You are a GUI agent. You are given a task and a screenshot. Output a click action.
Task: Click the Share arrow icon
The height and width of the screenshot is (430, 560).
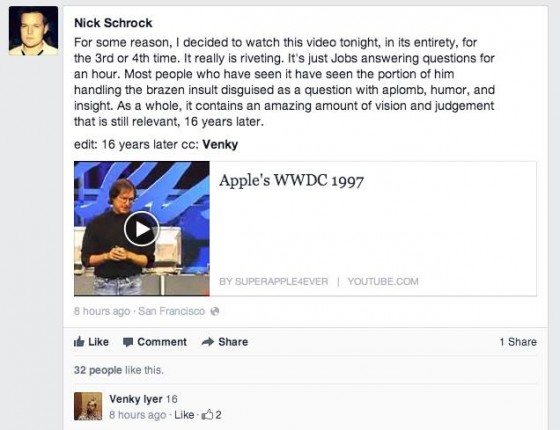click(208, 342)
